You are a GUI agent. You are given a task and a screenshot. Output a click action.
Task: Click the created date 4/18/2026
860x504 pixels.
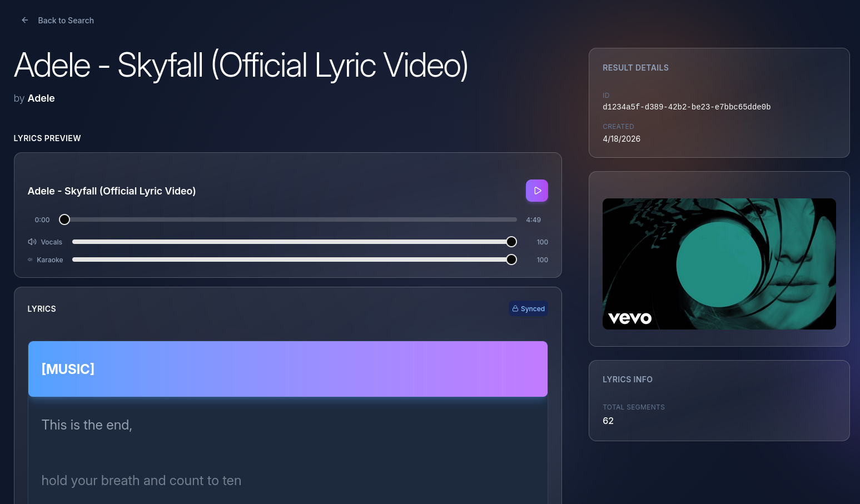coord(622,139)
